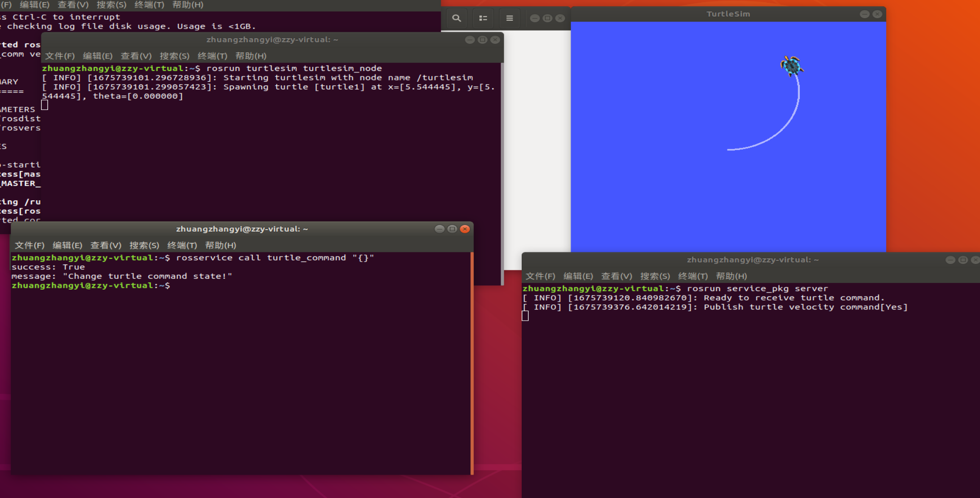Open 帮助(H) menu in background roscore terminal
980x498 pixels.
pos(188,5)
